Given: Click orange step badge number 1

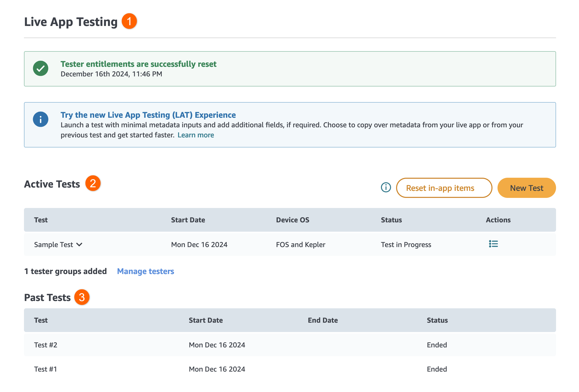Looking at the screenshot, I should (129, 21).
